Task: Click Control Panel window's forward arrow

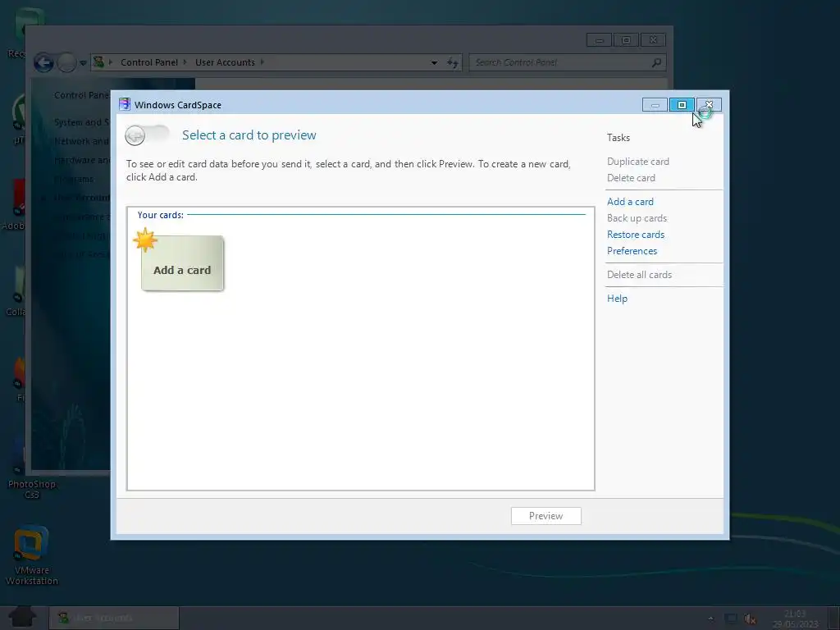Action: pyautogui.click(x=66, y=62)
